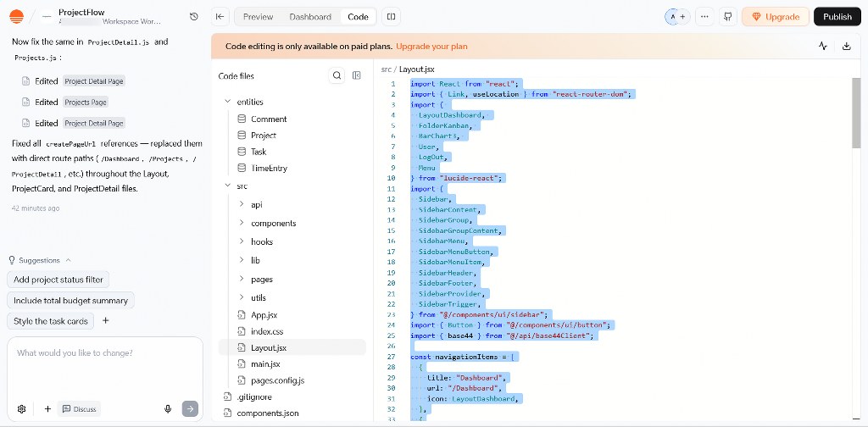Open the more options ellipsis menu
Screen dimensions: 868x427
704,17
